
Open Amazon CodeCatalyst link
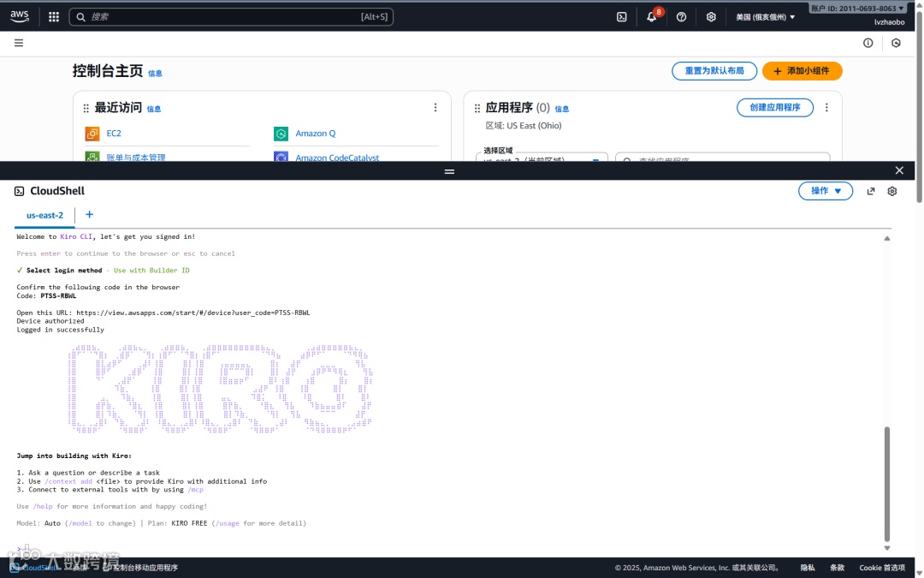tap(337, 158)
